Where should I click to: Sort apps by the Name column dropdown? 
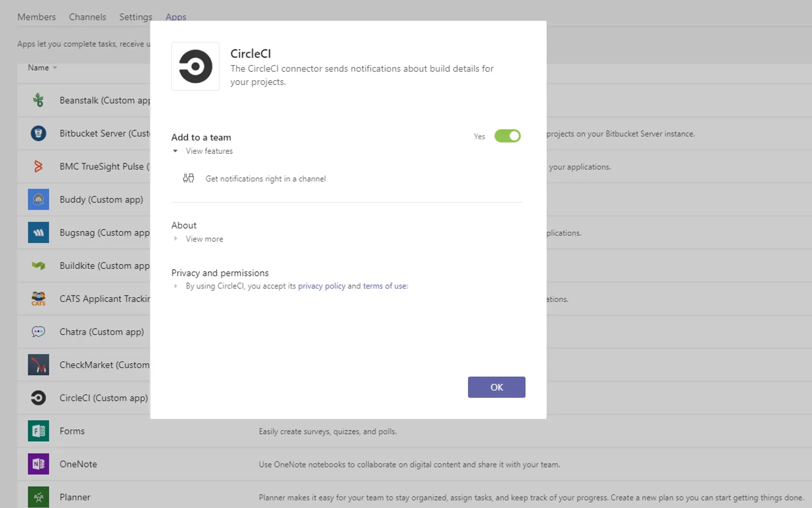coord(42,68)
